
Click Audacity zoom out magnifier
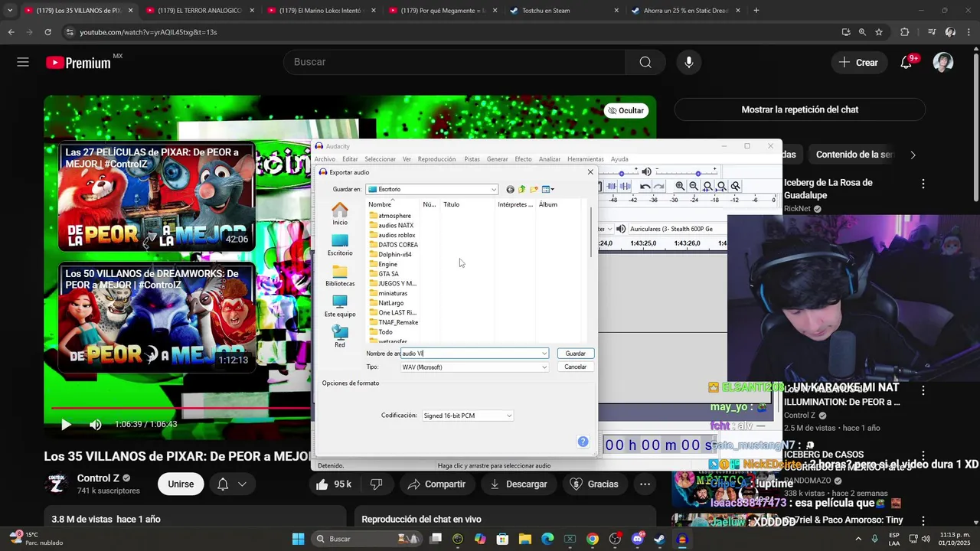(x=694, y=186)
